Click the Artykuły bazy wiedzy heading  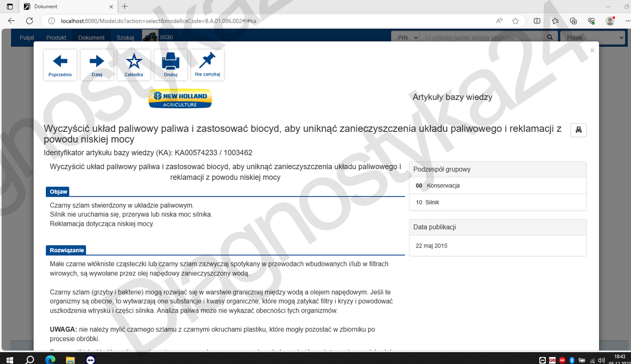click(452, 97)
